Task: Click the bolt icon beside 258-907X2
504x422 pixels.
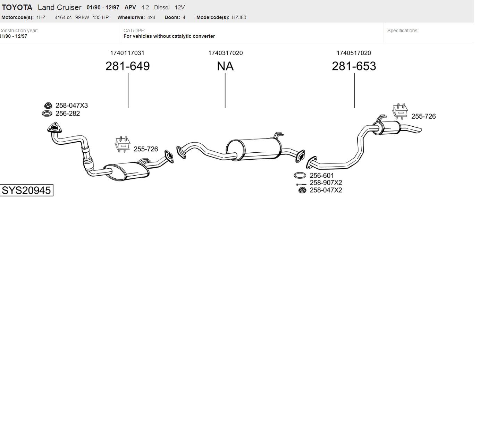Action: [301, 184]
